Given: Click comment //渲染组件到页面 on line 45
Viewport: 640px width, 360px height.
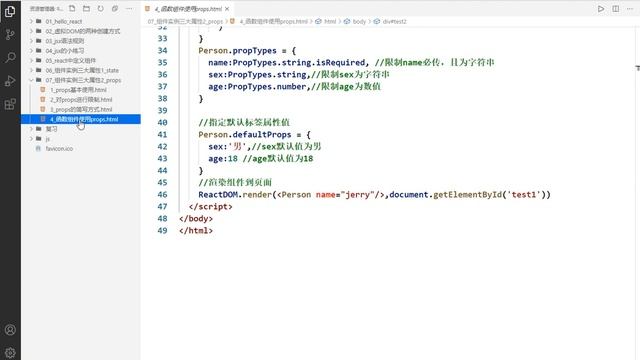Looking at the screenshot, I should 235,182.
